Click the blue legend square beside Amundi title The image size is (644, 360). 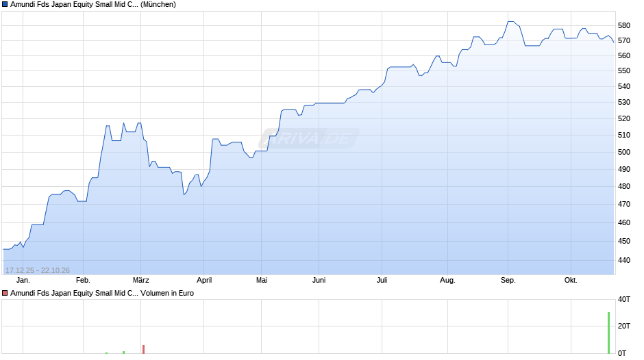tap(5, 5)
